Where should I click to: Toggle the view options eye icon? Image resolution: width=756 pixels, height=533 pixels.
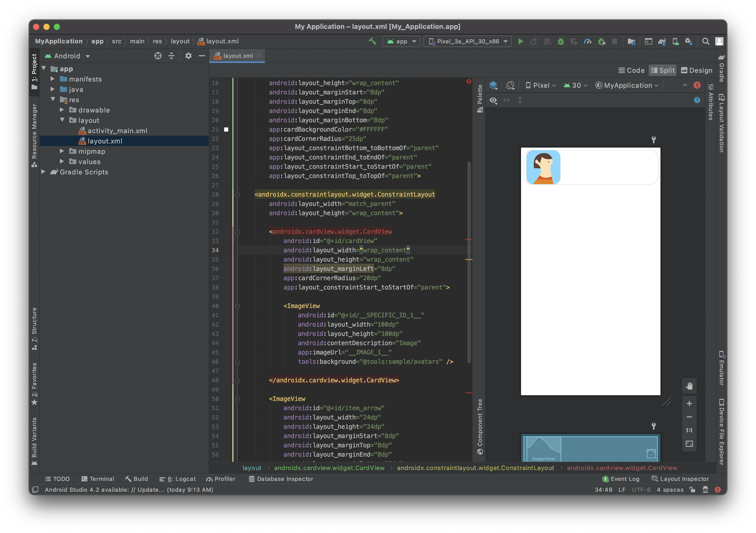493,100
